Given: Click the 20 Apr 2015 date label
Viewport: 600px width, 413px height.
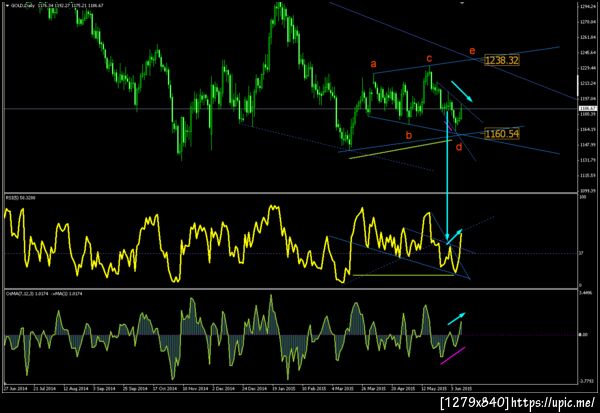Looking at the screenshot, I should [403, 389].
